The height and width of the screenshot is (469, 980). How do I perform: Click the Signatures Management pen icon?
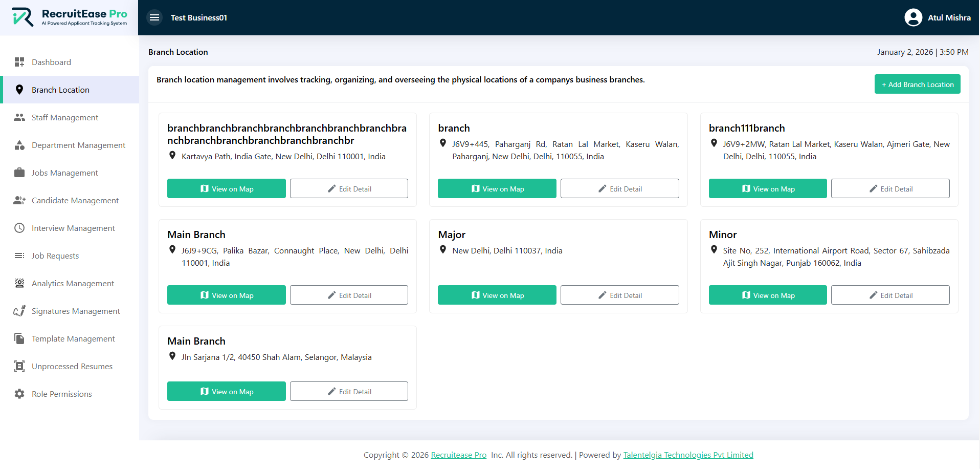pyautogui.click(x=19, y=311)
